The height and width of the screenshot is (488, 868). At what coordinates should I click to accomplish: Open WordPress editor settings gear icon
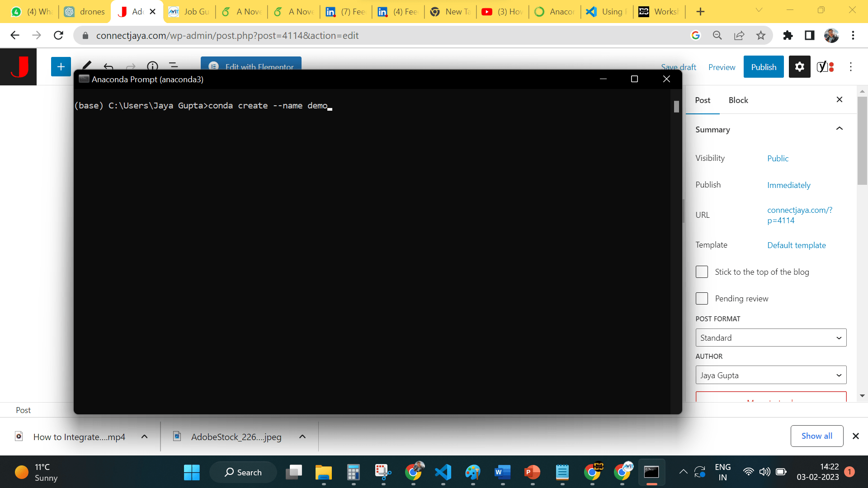799,66
